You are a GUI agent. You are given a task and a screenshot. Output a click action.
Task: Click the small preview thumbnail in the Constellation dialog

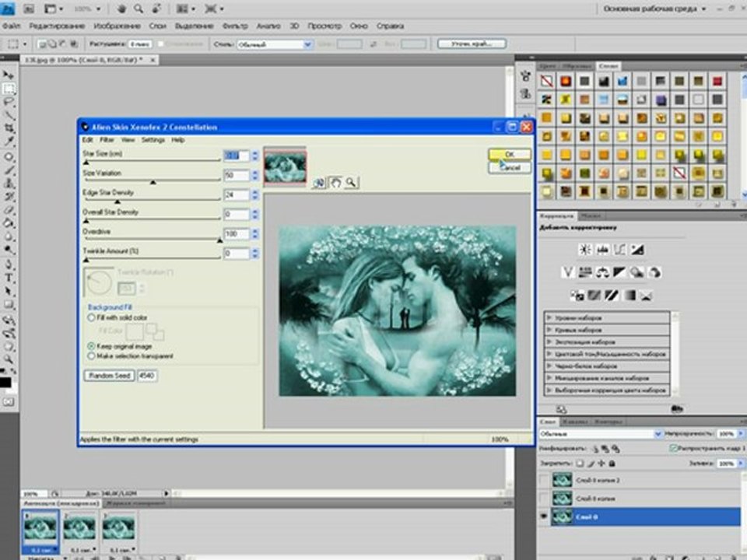(x=285, y=166)
